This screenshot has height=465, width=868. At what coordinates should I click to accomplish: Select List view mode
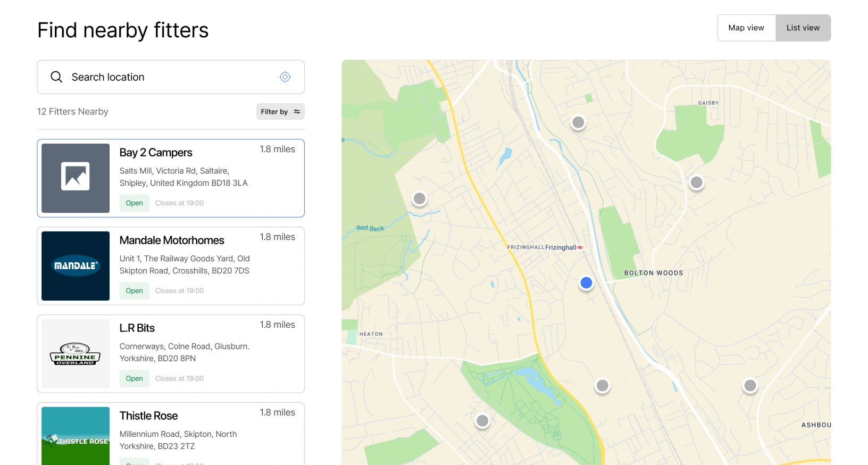(x=803, y=28)
